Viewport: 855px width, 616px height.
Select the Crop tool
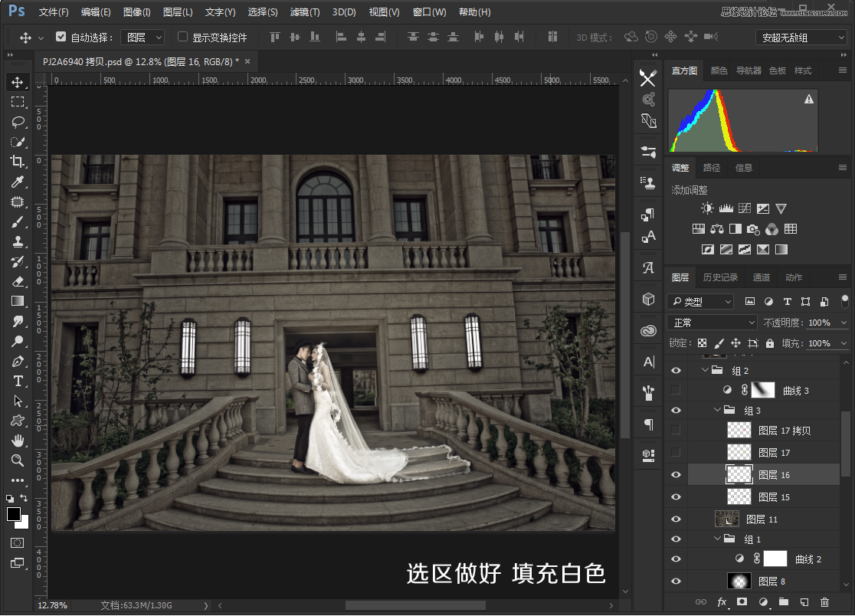(18, 162)
